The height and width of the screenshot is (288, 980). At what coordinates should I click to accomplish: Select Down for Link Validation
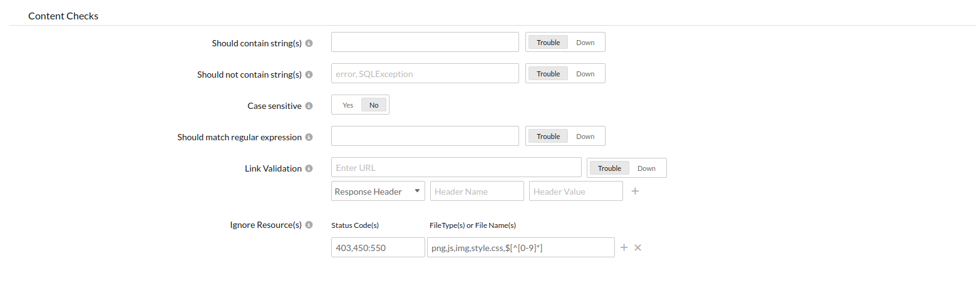click(x=646, y=168)
